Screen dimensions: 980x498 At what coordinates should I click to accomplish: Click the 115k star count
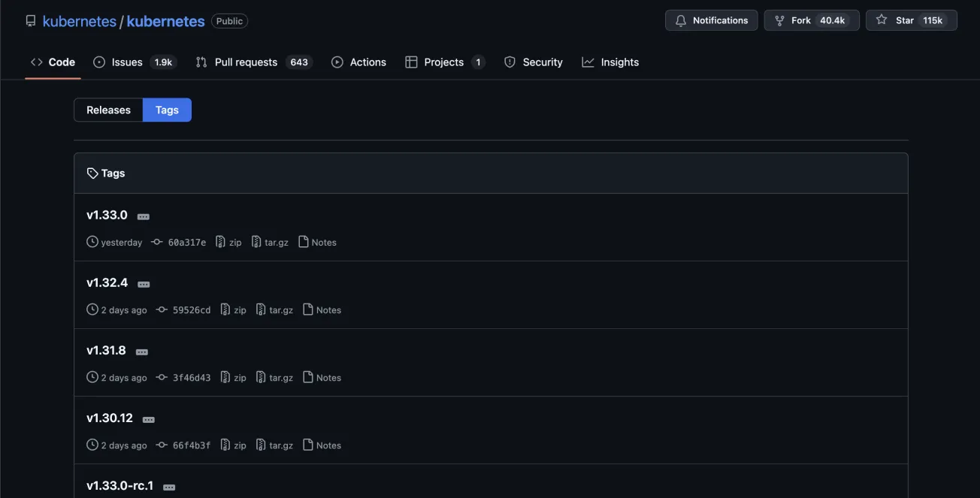933,20
